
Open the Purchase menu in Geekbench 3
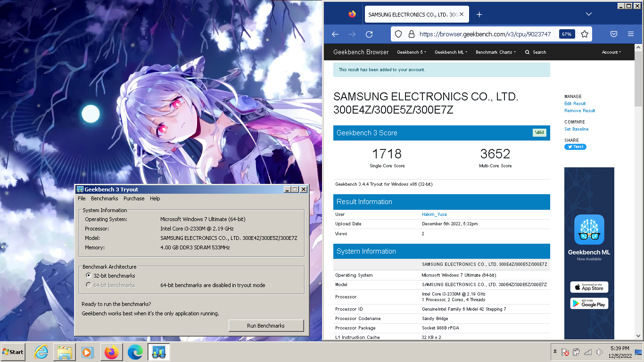click(134, 199)
